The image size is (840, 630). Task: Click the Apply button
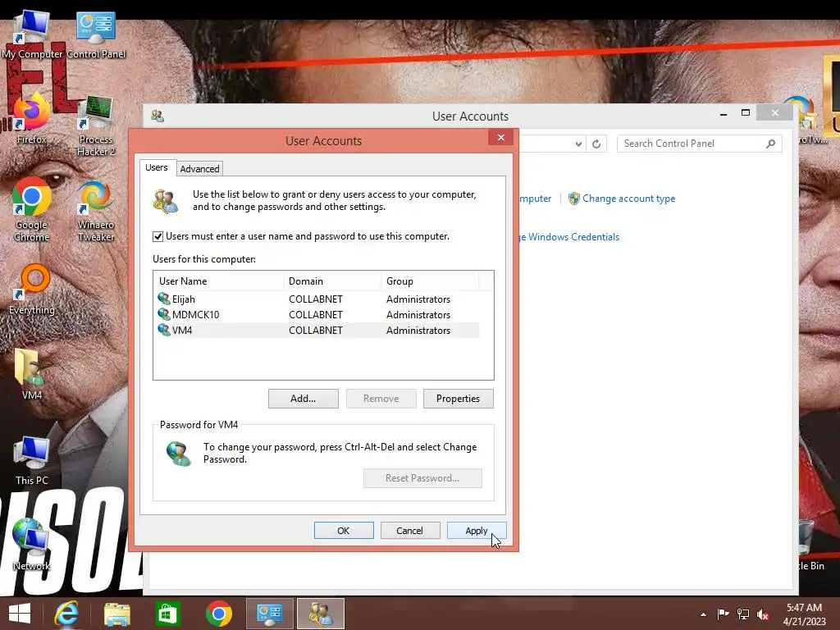[477, 531]
